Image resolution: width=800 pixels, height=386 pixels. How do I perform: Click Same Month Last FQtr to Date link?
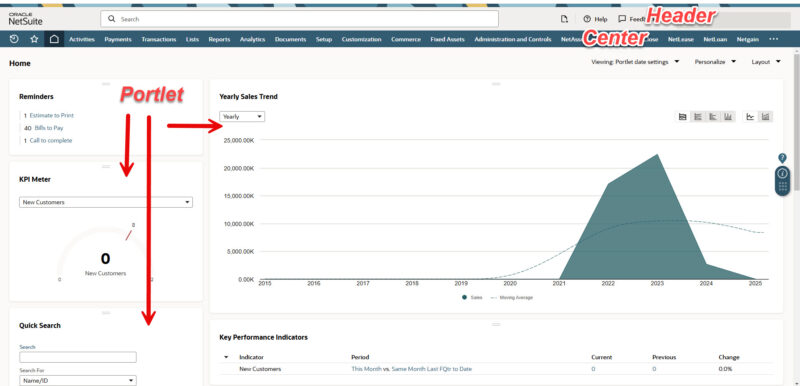coord(432,369)
